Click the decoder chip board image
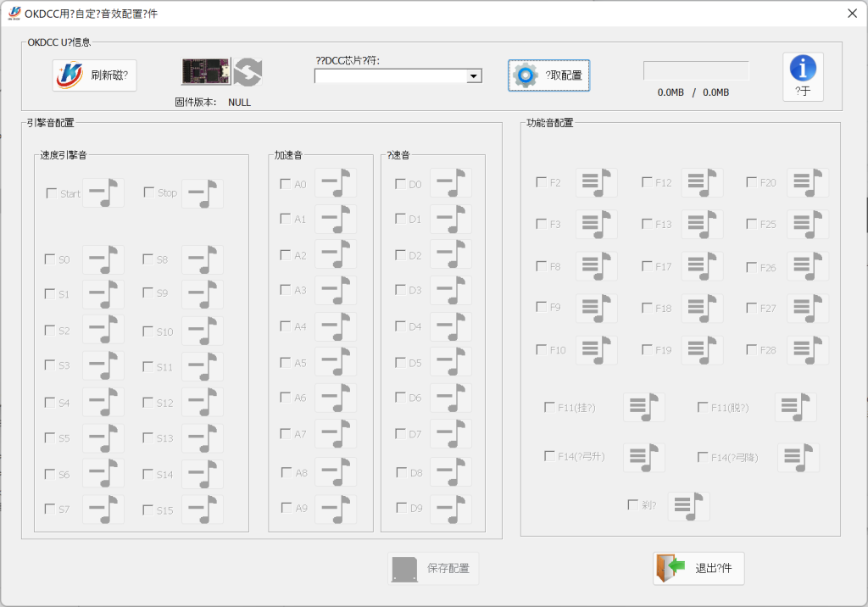868x607 pixels. [206, 72]
